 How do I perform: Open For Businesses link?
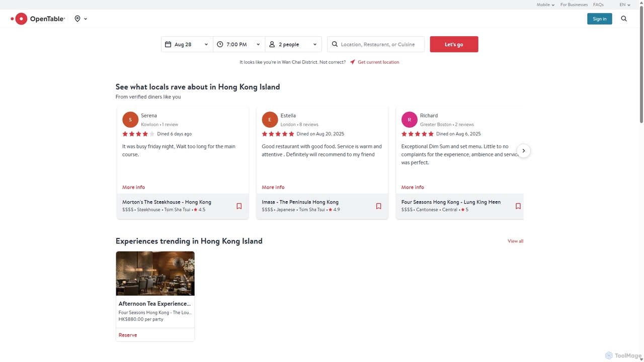574,5
